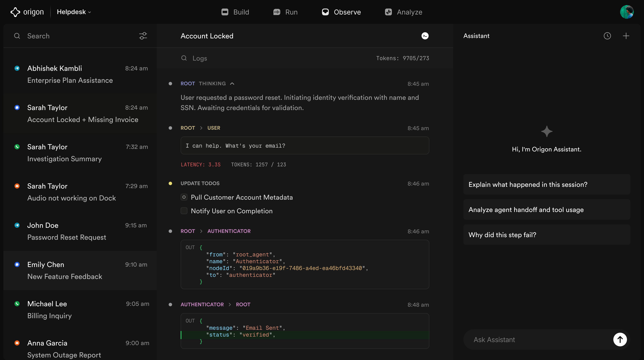Open the Observe section icon
This screenshot has width=644, height=360.
coord(326,12)
